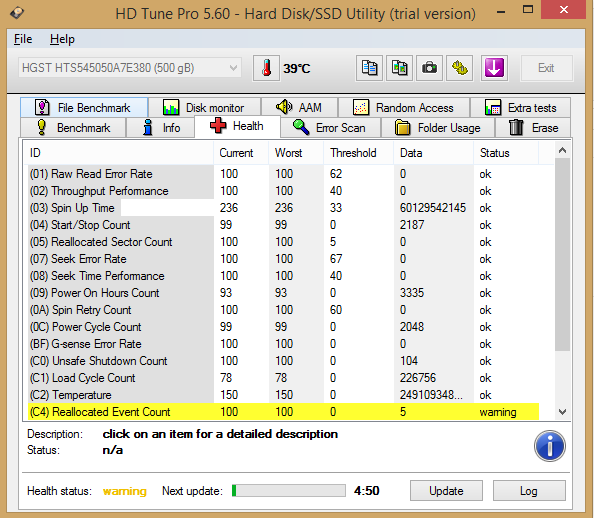Select the (BF) G-sense Error Rate row
The width and height of the screenshot is (594, 518).
tap(283, 344)
